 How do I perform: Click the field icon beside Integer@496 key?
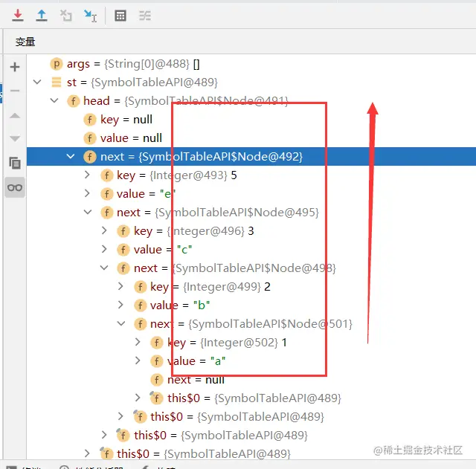point(123,231)
